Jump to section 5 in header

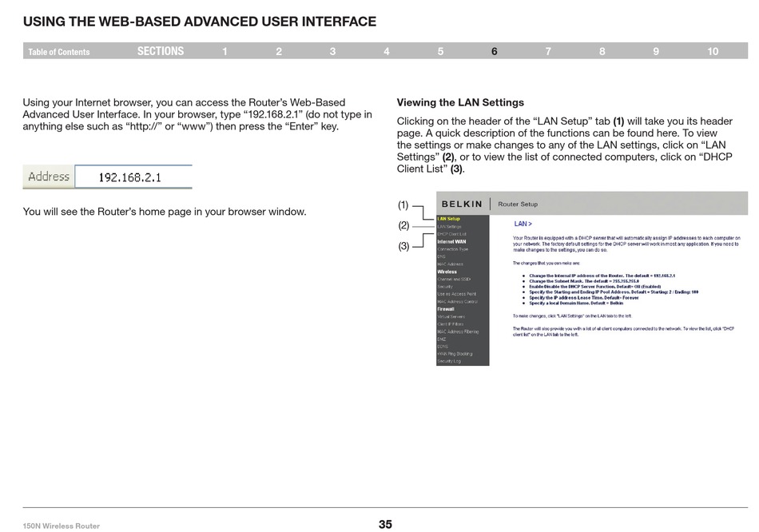[x=440, y=51]
